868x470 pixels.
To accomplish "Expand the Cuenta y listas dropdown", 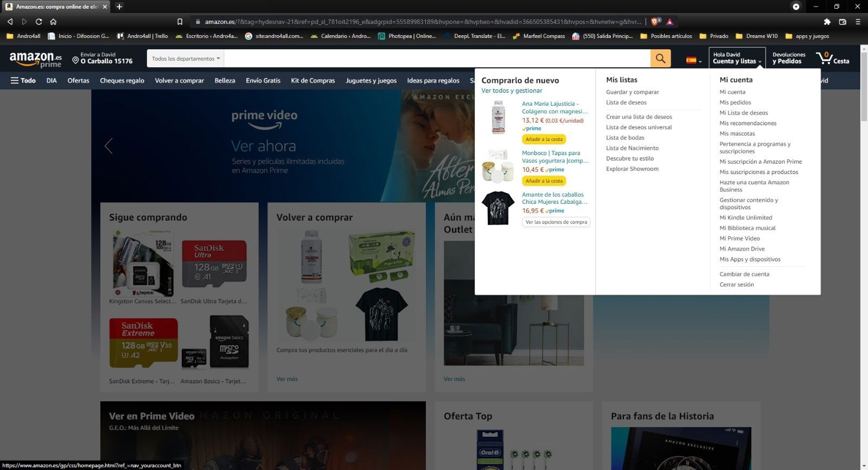I will click(x=737, y=58).
